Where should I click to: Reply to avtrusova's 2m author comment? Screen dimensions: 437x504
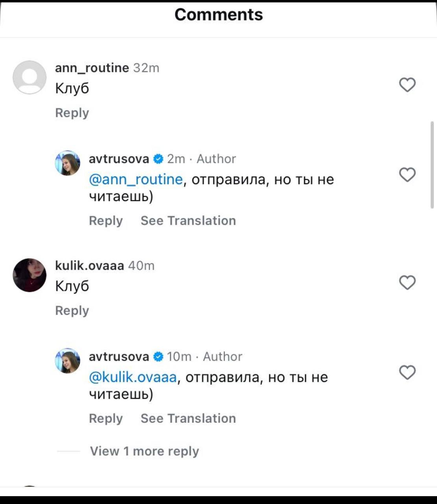(106, 220)
